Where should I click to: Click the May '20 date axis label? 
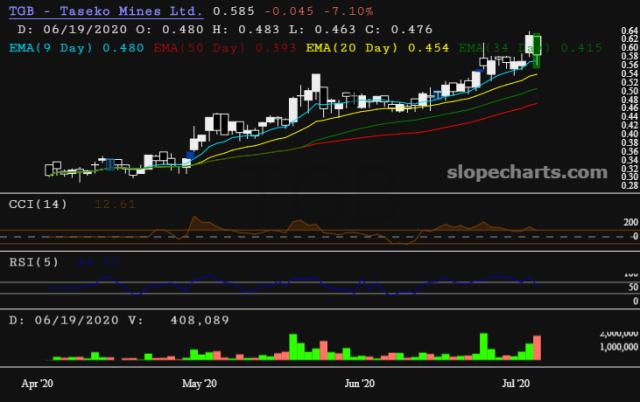[198, 383]
